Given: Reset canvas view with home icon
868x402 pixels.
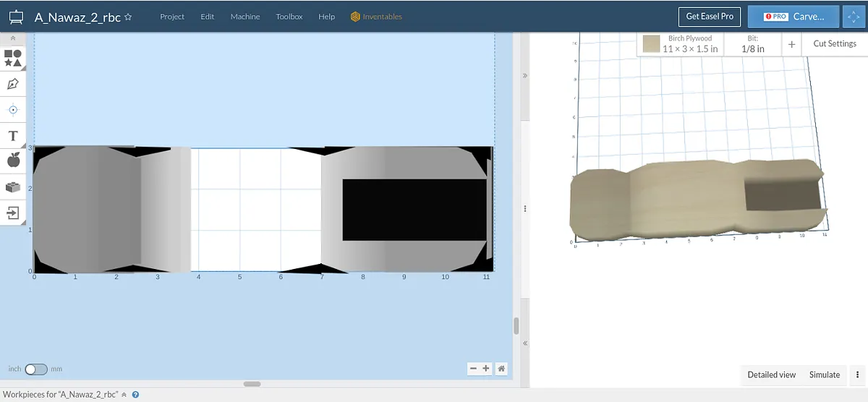Looking at the screenshot, I should point(501,369).
